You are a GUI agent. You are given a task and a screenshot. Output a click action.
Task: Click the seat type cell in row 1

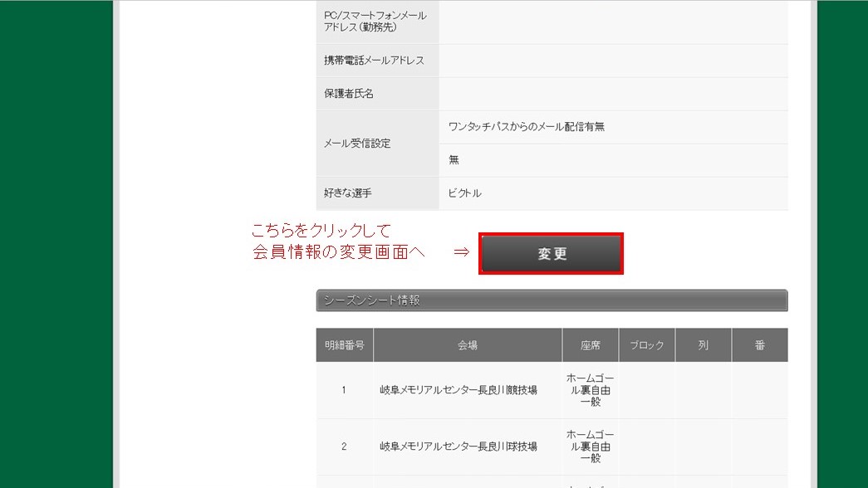click(591, 389)
